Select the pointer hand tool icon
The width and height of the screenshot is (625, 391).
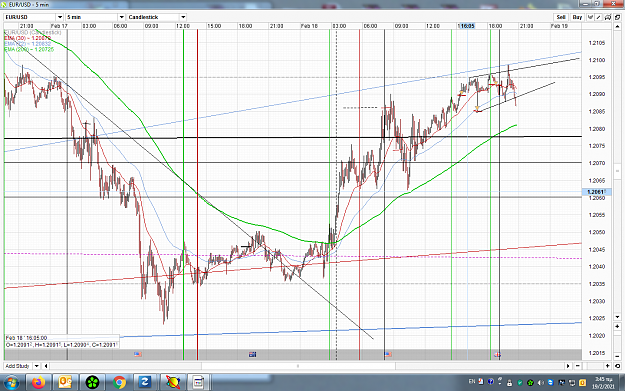tap(591, 17)
